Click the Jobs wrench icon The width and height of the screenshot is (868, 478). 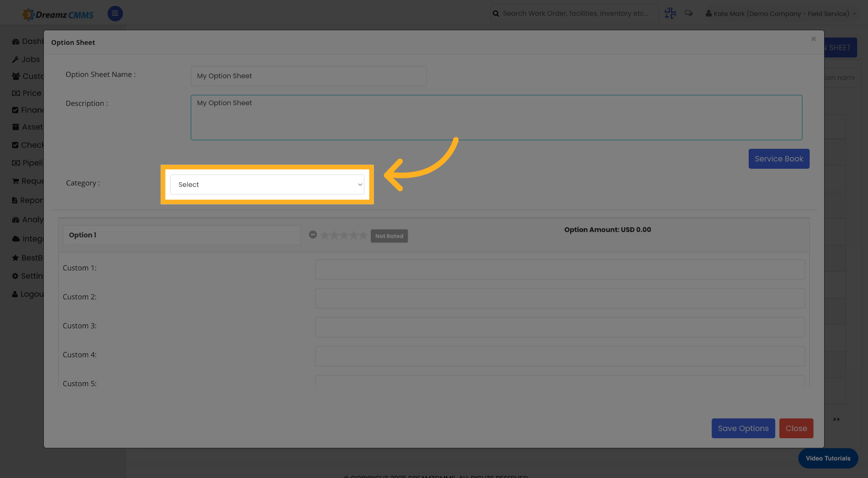pos(15,60)
